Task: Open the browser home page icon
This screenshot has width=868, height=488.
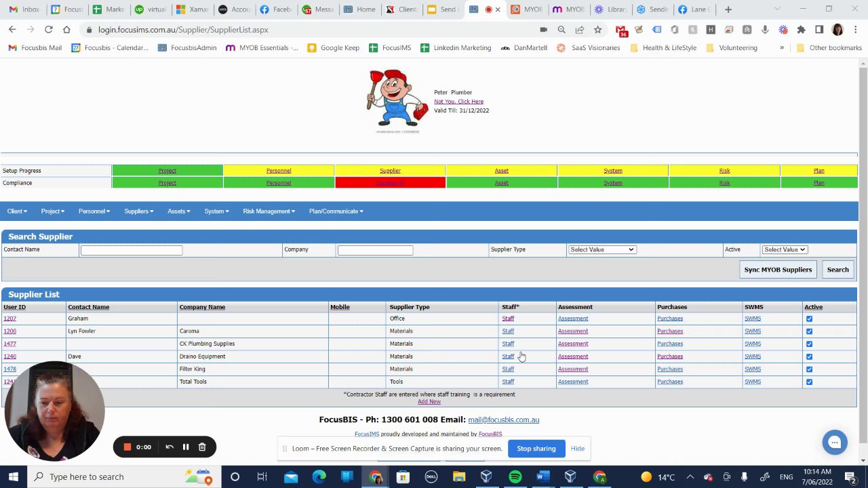Action: pyautogui.click(x=66, y=30)
